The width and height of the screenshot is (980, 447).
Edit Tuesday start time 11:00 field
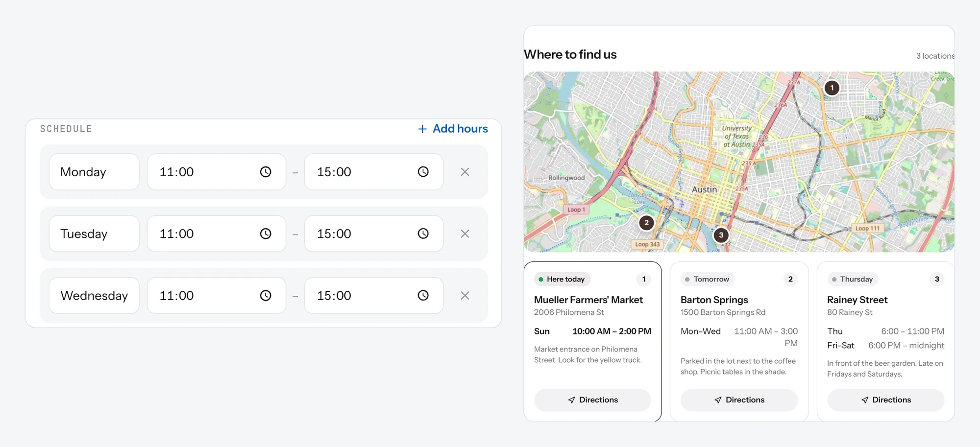pos(217,234)
